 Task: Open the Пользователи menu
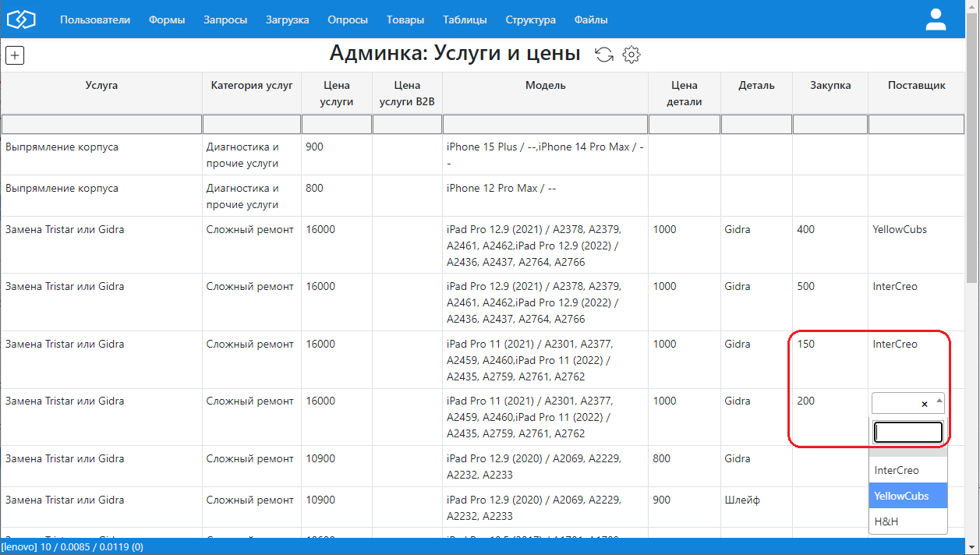(x=95, y=20)
